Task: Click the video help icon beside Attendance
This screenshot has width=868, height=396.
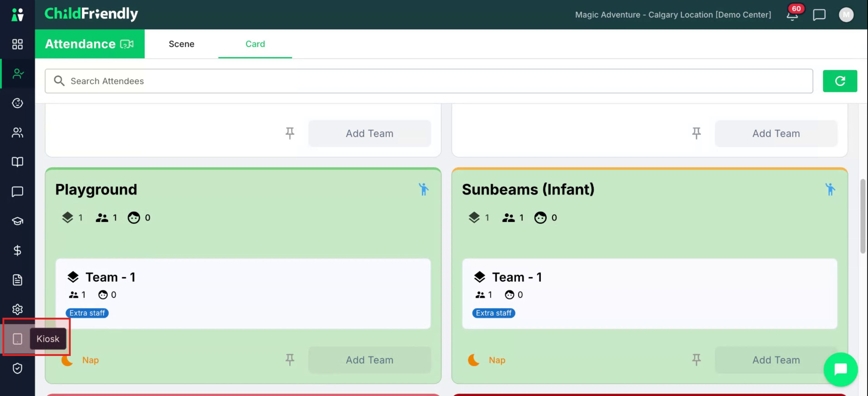Action: point(127,44)
